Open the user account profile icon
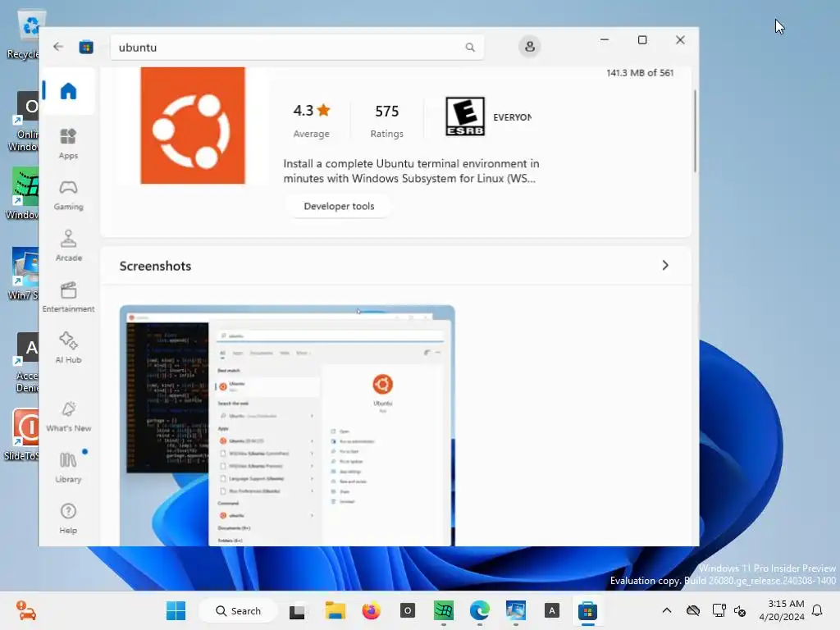 pos(529,47)
